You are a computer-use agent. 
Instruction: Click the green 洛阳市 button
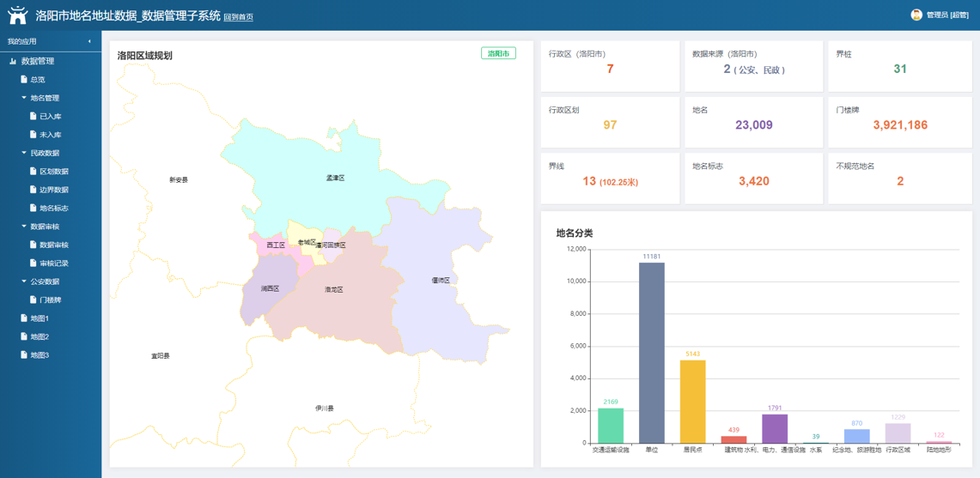tap(498, 53)
